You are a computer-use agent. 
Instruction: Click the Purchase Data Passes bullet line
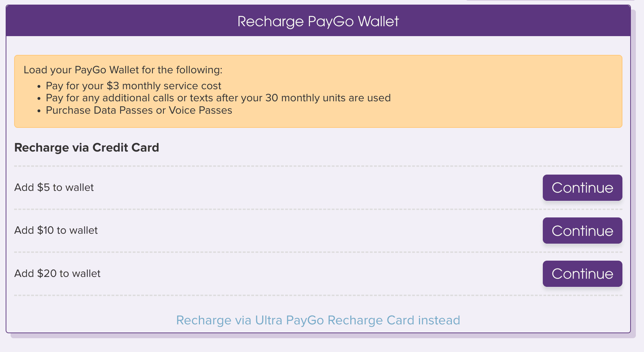click(x=139, y=110)
